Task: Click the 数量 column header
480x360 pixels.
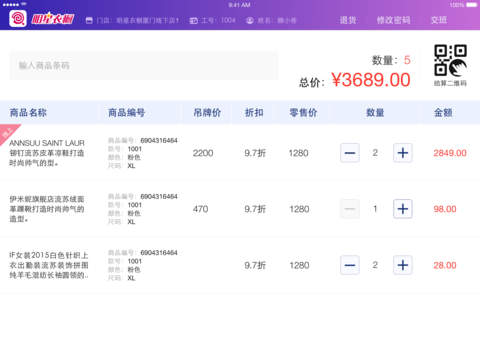Action: point(375,113)
